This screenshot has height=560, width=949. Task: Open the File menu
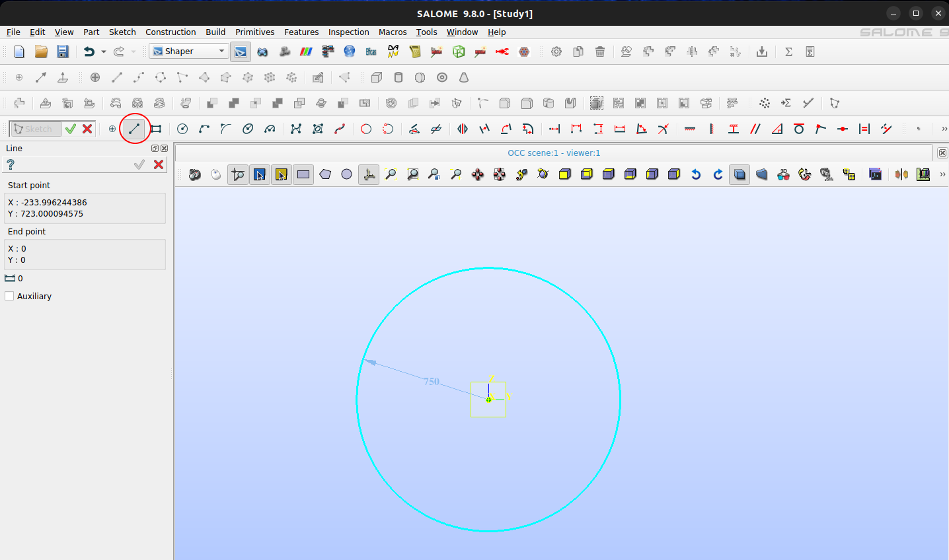(13, 32)
